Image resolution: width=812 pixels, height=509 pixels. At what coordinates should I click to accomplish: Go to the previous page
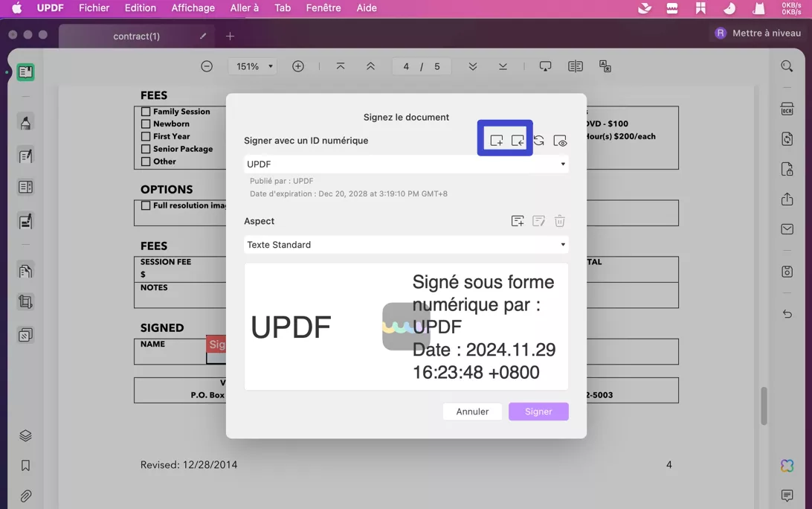[x=370, y=66]
